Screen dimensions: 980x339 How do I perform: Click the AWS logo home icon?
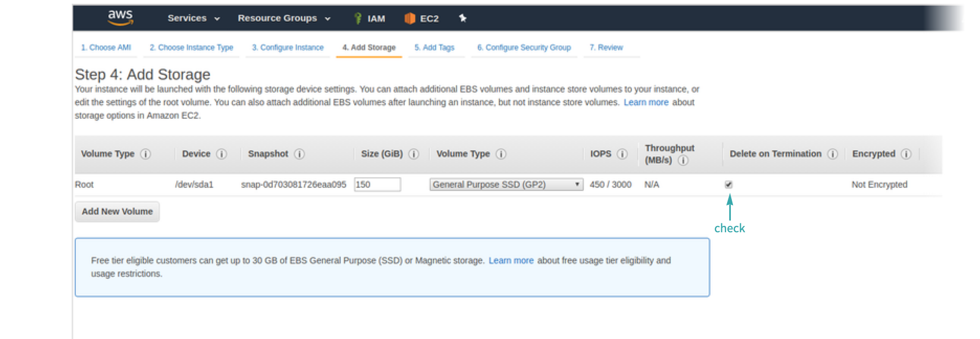(x=120, y=17)
